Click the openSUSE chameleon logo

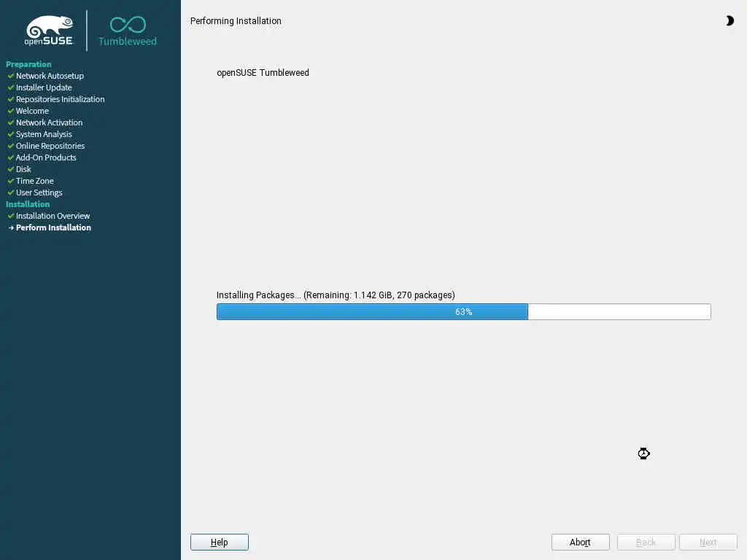(49, 31)
